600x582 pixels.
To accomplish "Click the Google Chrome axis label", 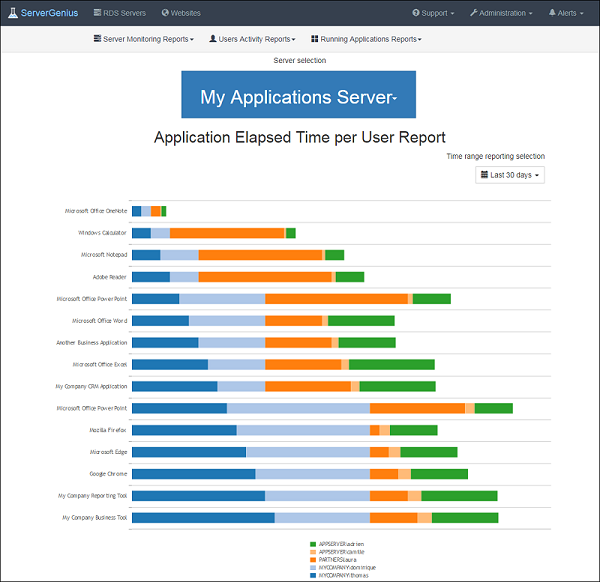I will click(108, 474).
